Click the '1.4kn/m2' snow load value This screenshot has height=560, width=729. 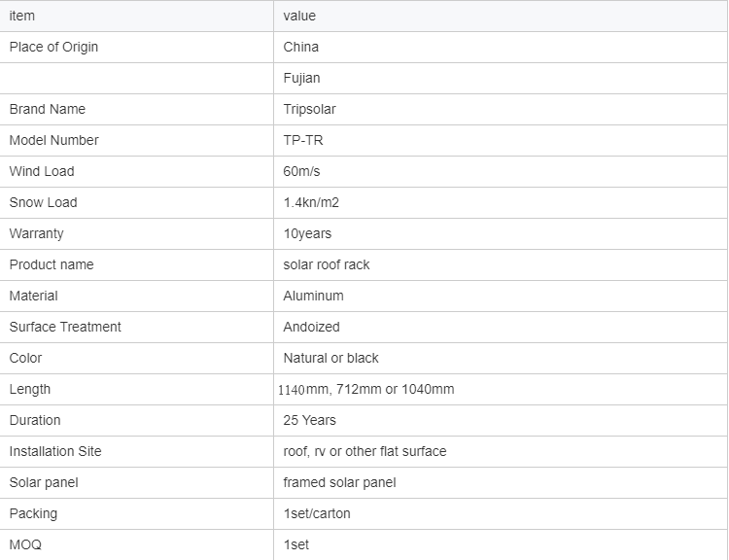pos(311,202)
